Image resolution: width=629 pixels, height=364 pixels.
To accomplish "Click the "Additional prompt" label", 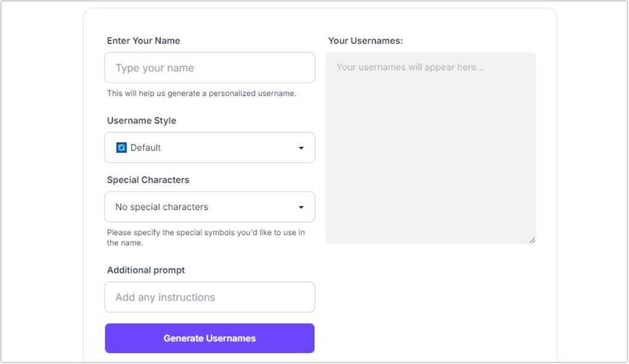I will tap(146, 270).
